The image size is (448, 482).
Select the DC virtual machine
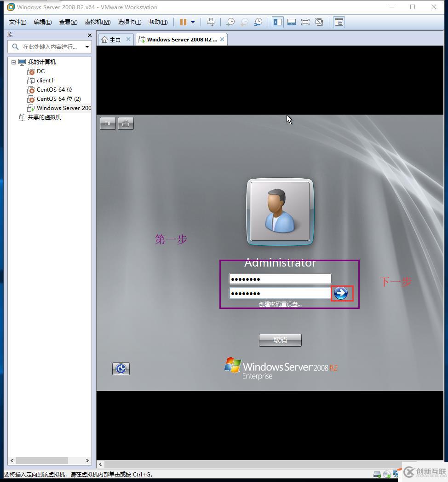pyautogui.click(x=40, y=71)
